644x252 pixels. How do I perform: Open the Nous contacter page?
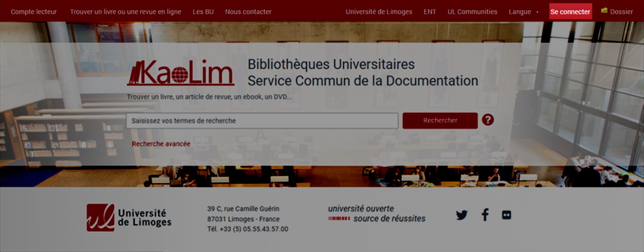tap(248, 12)
